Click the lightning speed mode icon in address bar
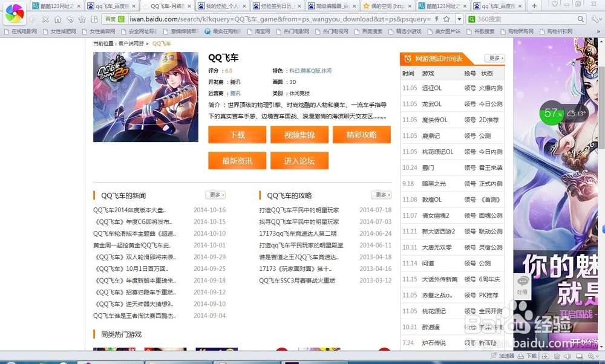Screen dimensions: 605x364 pos(437,19)
